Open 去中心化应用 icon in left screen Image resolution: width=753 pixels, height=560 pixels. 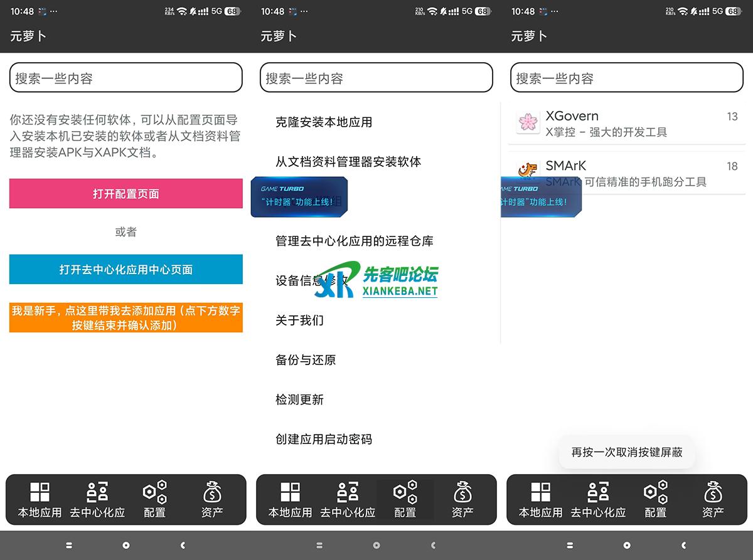point(97,492)
